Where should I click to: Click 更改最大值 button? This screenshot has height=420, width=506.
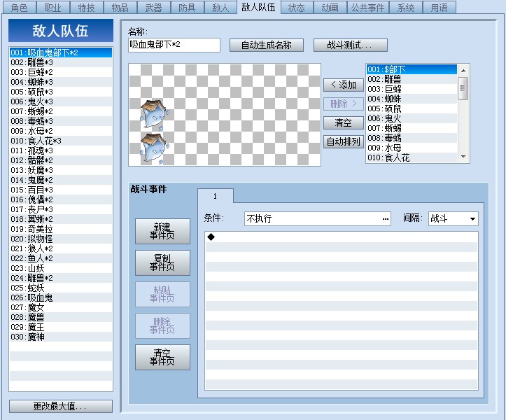tap(61, 406)
